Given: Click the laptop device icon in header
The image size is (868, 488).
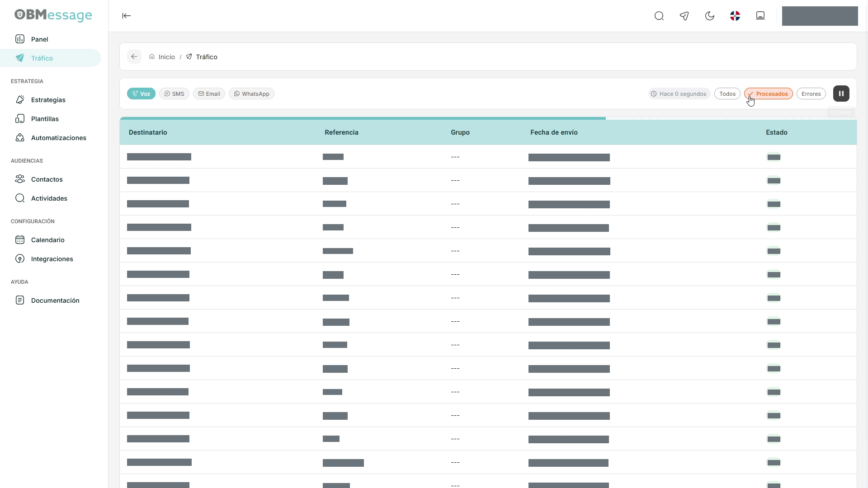Looking at the screenshot, I should point(760,16).
